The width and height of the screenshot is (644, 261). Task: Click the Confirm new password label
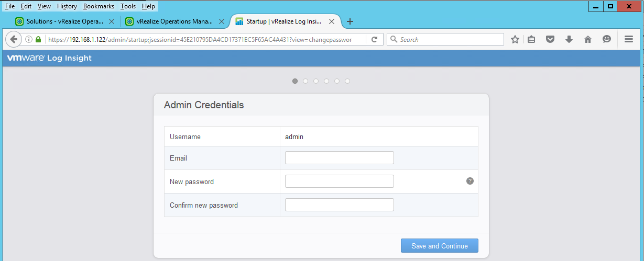point(204,206)
